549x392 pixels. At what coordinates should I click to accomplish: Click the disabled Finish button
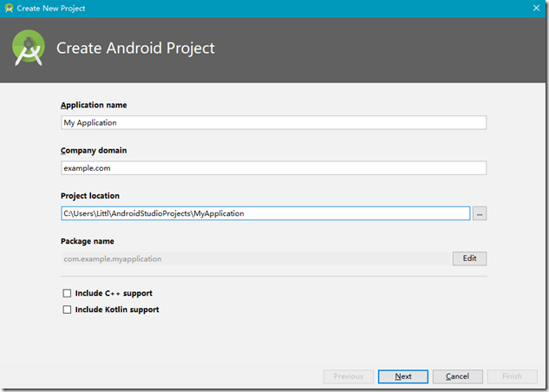[x=513, y=376]
